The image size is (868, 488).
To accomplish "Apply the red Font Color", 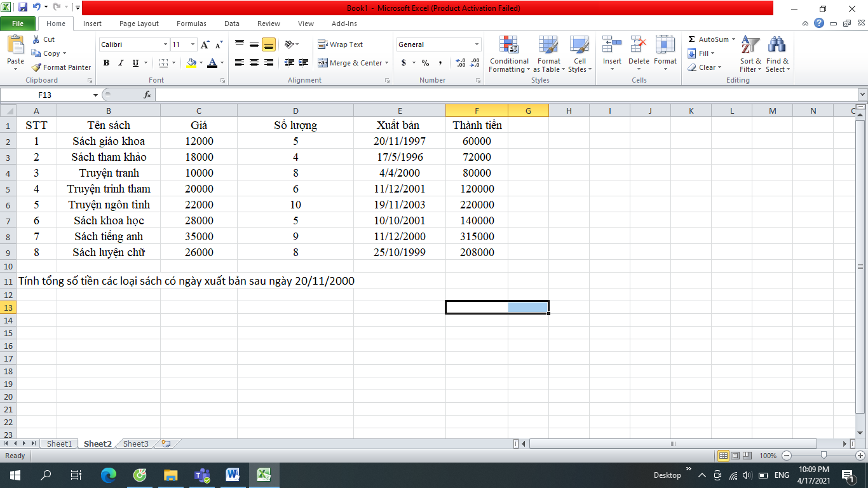I will click(x=212, y=63).
